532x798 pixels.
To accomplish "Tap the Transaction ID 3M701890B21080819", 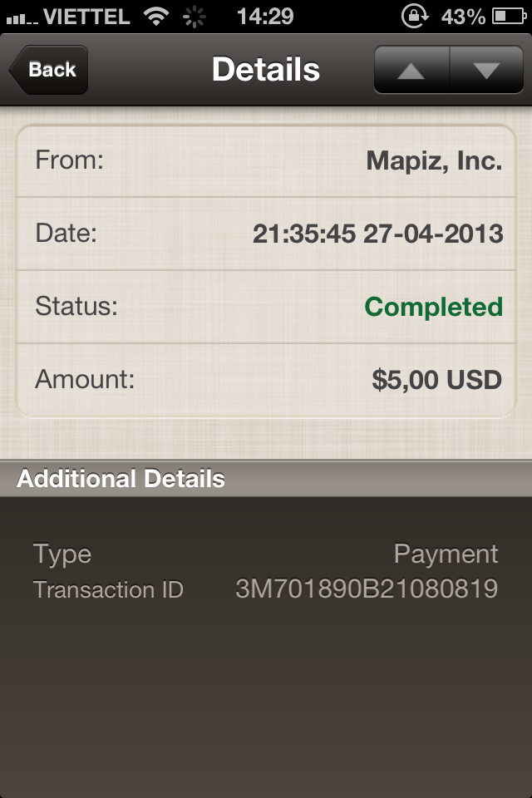I will click(367, 589).
